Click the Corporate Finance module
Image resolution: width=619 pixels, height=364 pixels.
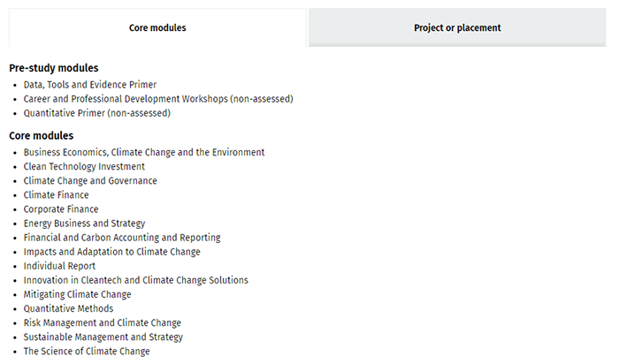[61, 209]
